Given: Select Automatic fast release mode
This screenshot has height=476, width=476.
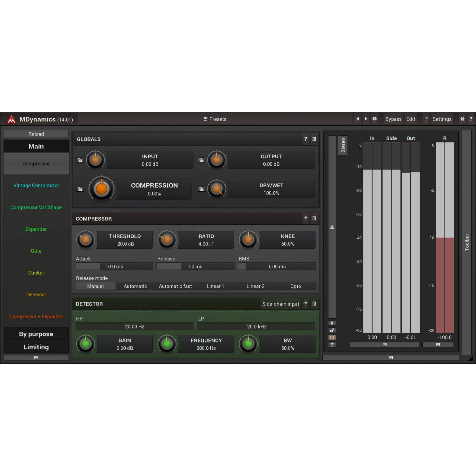Looking at the screenshot, I should pyautogui.click(x=175, y=286).
